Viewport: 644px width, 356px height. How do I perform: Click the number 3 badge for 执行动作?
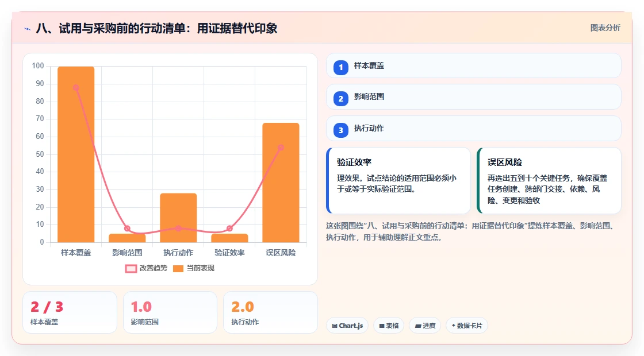(x=340, y=130)
